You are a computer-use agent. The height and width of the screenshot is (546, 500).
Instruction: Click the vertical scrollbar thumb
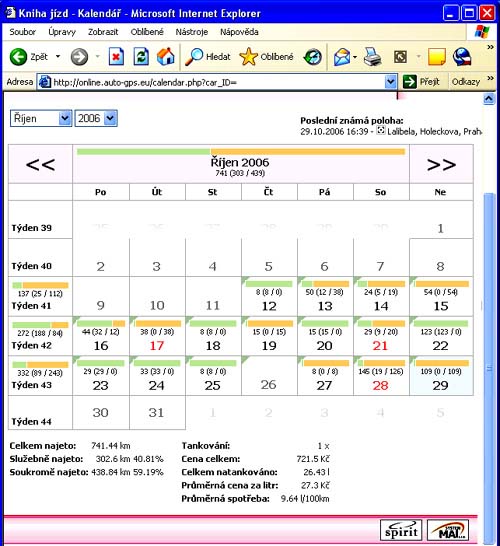(489, 368)
